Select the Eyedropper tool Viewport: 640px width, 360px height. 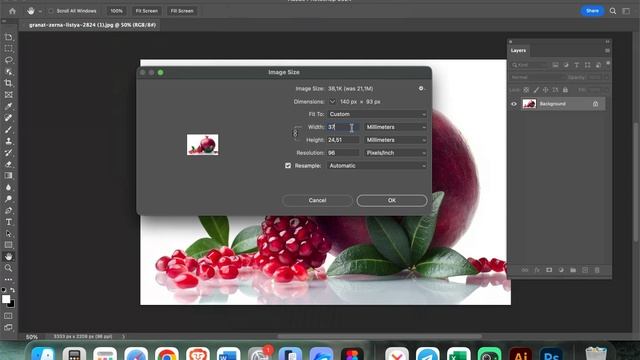(x=9, y=106)
